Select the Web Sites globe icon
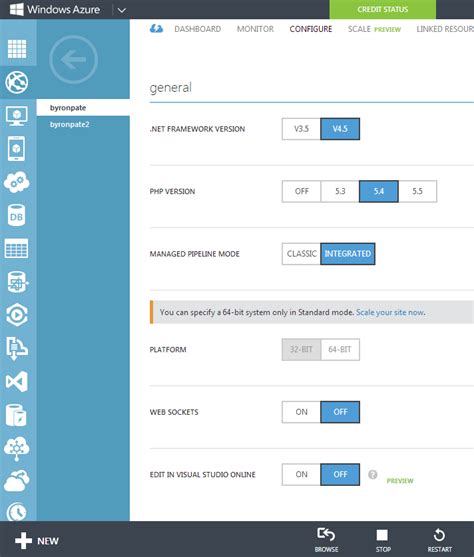Viewport: 474px width, 557px height. tap(17, 82)
